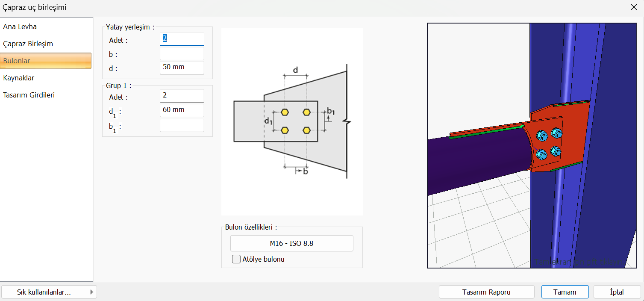The image size is (644, 301).
Task: Open the Ana Levha section
Action: pos(20,27)
